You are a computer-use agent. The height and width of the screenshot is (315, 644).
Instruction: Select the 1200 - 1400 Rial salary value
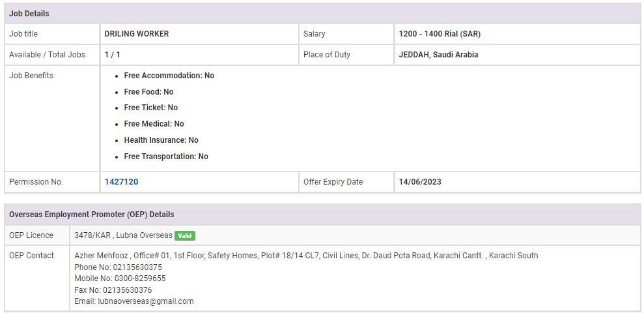[x=440, y=34]
